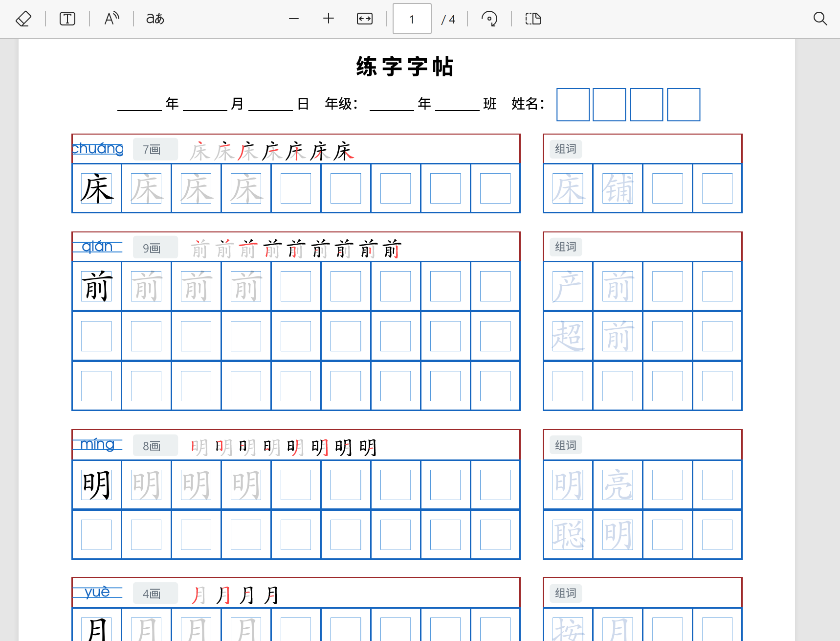Click the 组词 label beside the 床 row
Viewport: 840px width, 641px height.
point(566,149)
